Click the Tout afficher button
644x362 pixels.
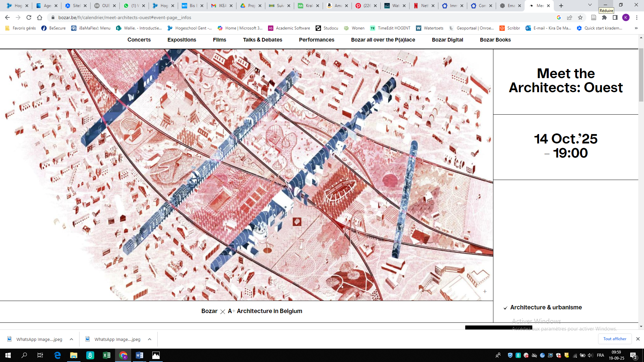coord(614,339)
